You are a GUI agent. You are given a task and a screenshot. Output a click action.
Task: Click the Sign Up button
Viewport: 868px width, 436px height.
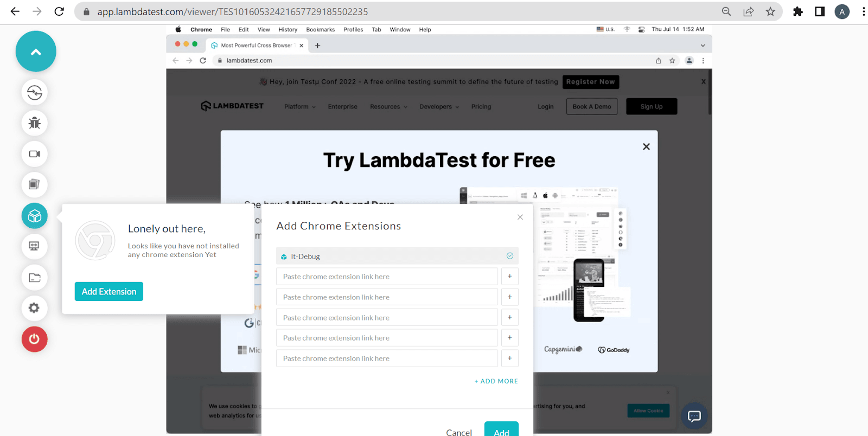coord(652,107)
